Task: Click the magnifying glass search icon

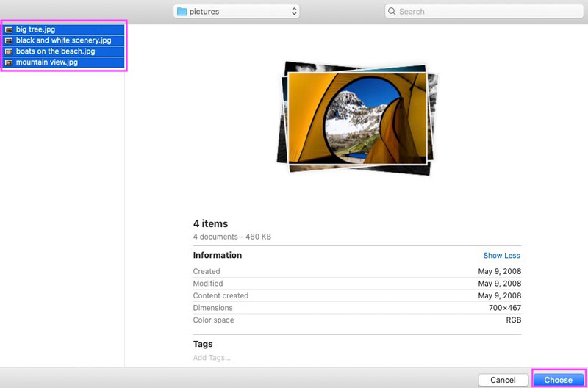Action: click(x=392, y=12)
